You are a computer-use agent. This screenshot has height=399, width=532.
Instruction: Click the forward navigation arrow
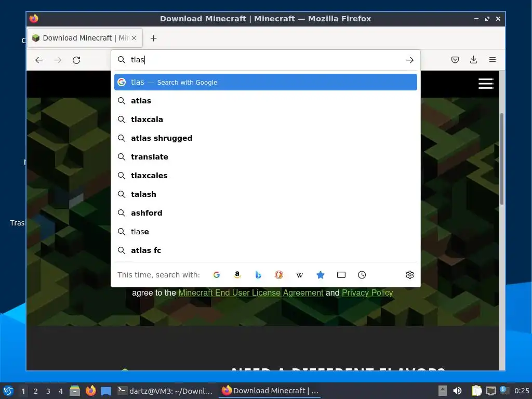pos(58,60)
